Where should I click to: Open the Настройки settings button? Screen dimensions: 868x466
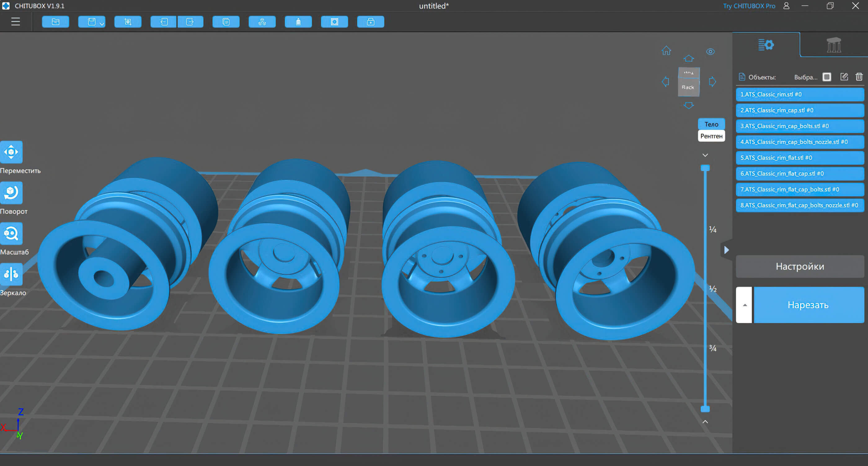pos(799,267)
